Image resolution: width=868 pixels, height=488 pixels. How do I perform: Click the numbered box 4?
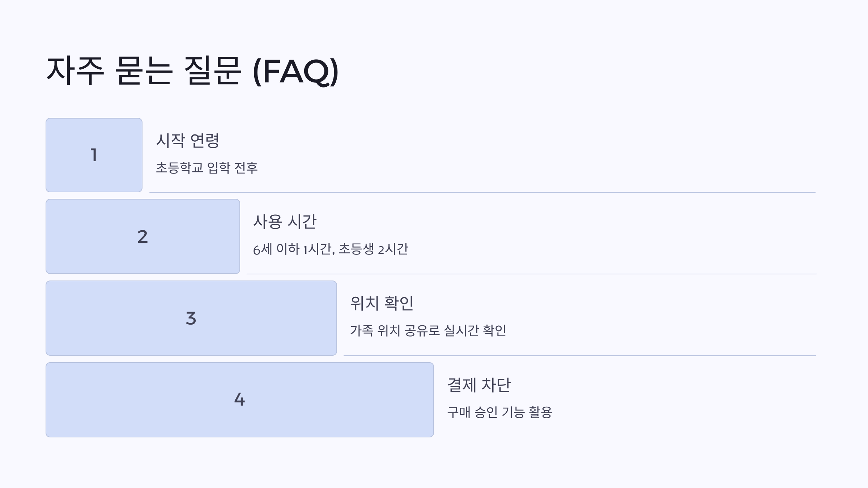tap(240, 400)
